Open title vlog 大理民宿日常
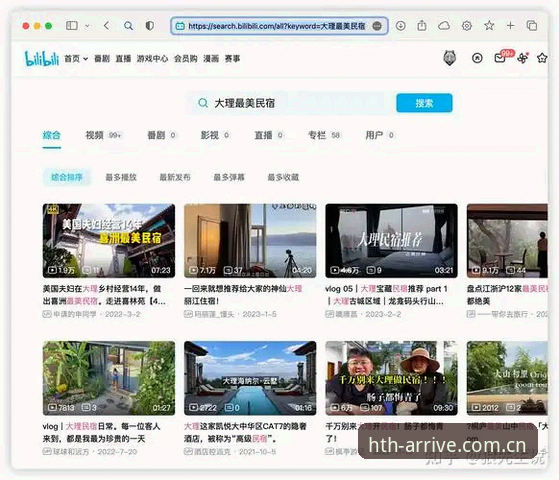 click(102, 432)
